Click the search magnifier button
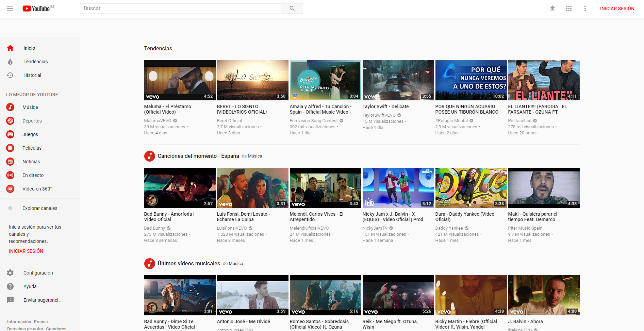 [292, 9]
